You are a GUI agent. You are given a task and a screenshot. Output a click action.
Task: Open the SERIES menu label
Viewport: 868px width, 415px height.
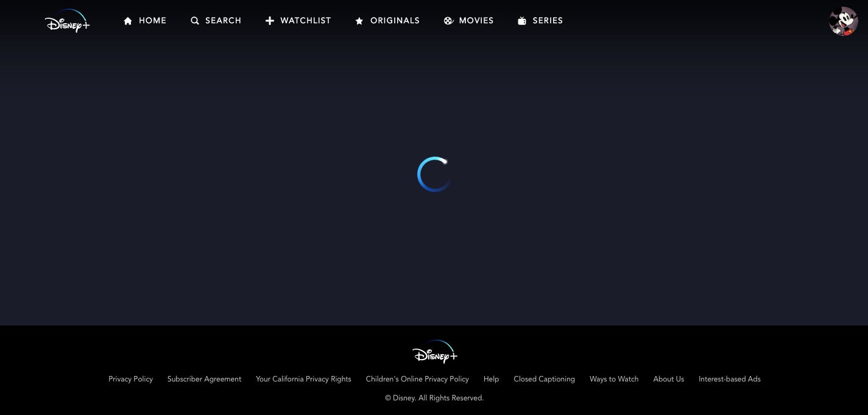548,21
